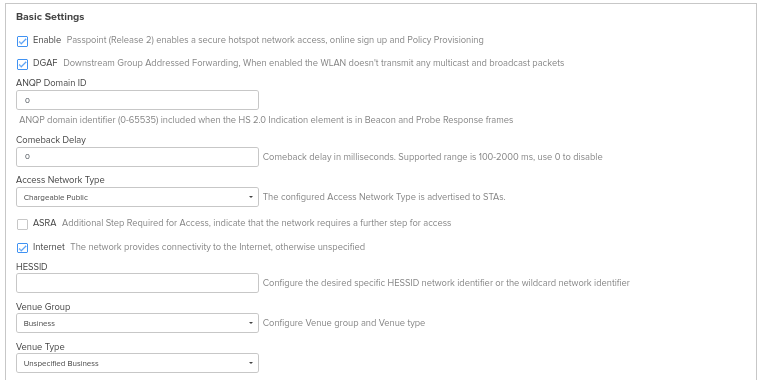
Task: Click the ANQP domain identifier (0-65535) help text
Action: pos(266,120)
